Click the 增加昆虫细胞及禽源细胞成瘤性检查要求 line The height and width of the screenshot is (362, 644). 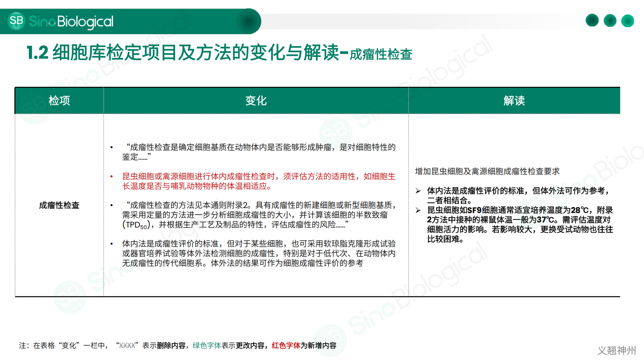(487, 171)
